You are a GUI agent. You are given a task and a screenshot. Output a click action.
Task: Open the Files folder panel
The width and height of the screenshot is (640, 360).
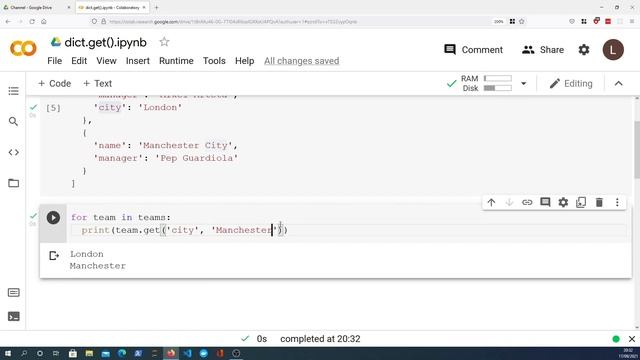pyautogui.click(x=13, y=183)
